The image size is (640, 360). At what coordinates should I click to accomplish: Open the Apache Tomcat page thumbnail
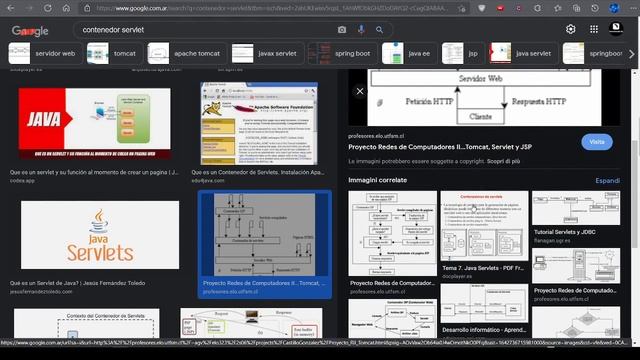[259, 124]
